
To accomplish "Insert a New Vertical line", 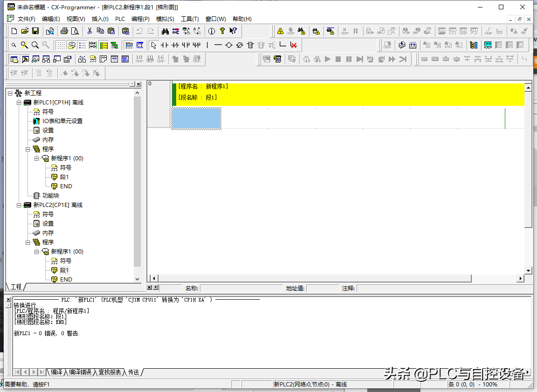I will pos(207,45).
